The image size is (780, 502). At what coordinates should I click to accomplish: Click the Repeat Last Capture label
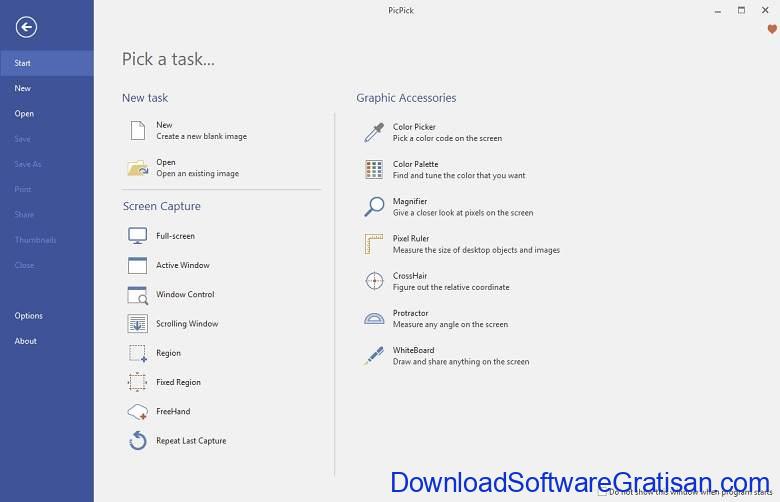(x=191, y=441)
